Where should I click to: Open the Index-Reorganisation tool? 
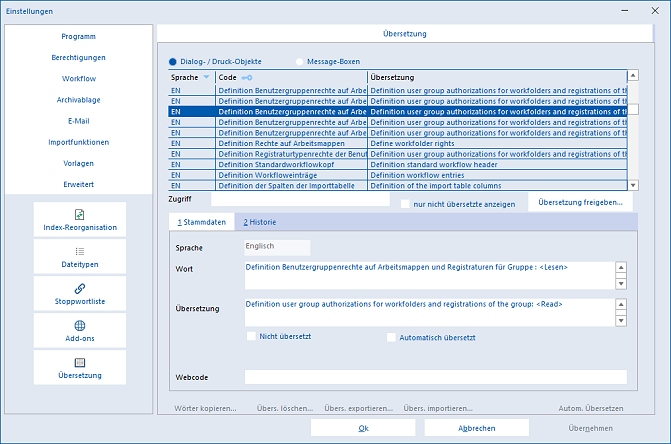click(x=80, y=219)
